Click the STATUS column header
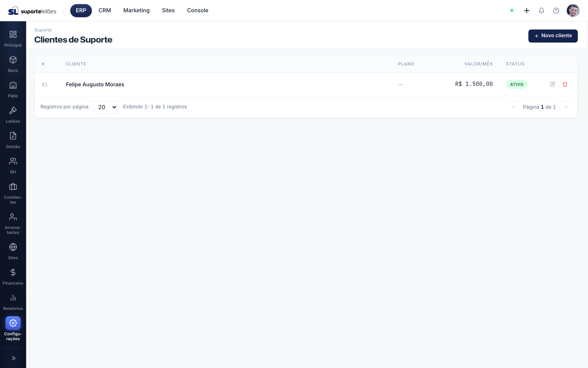 pyautogui.click(x=515, y=64)
